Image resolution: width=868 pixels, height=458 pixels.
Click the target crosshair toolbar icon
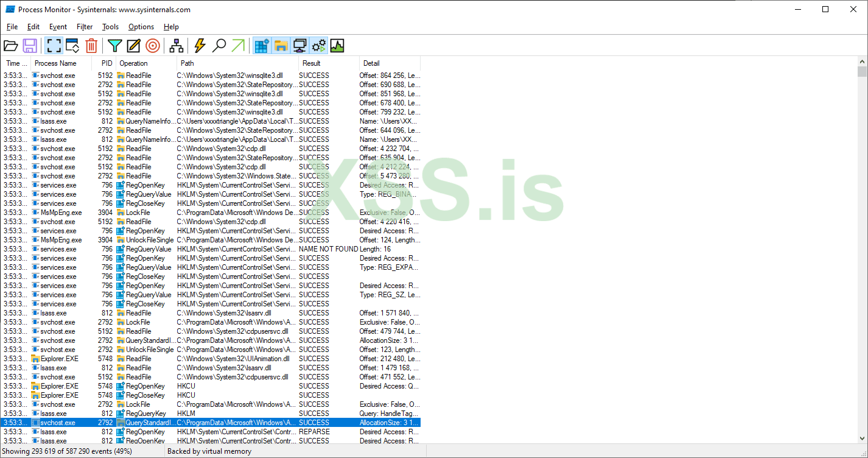(x=153, y=46)
